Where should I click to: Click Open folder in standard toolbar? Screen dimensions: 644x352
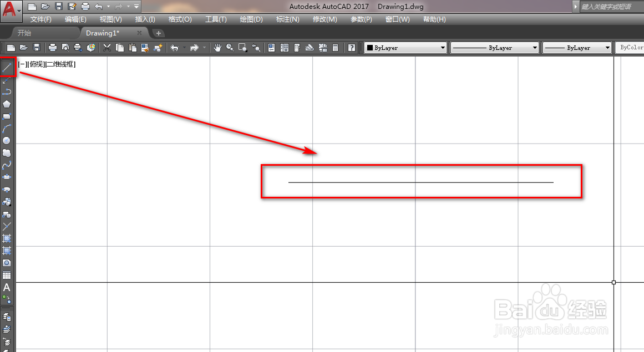(x=24, y=48)
